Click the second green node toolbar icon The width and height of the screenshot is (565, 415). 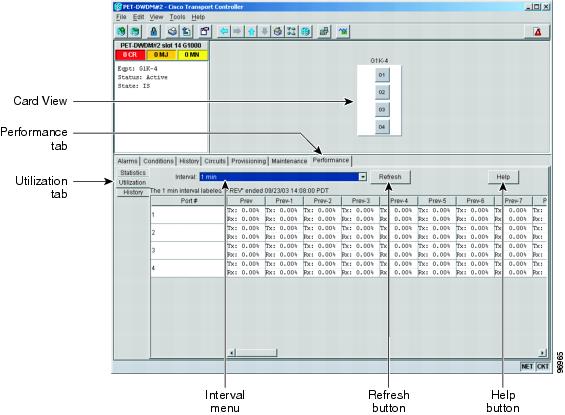(135, 31)
